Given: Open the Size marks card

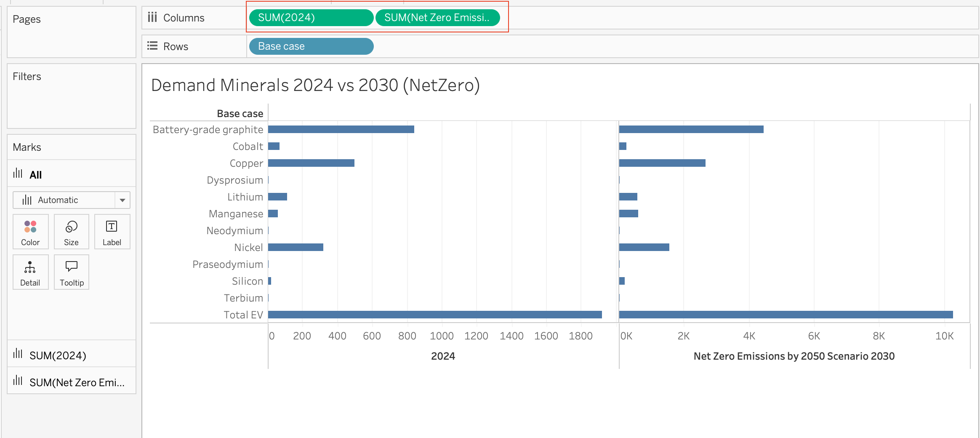Looking at the screenshot, I should (71, 232).
